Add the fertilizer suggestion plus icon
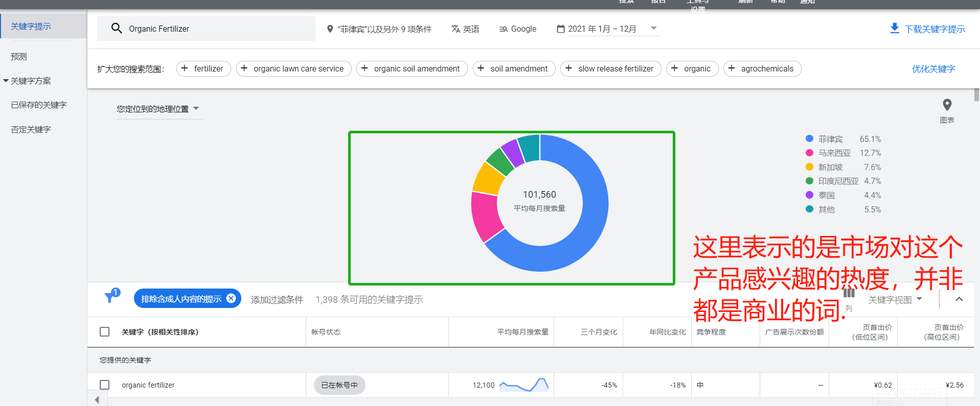Viewport: 980px width, 406px height. pos(185,68)
